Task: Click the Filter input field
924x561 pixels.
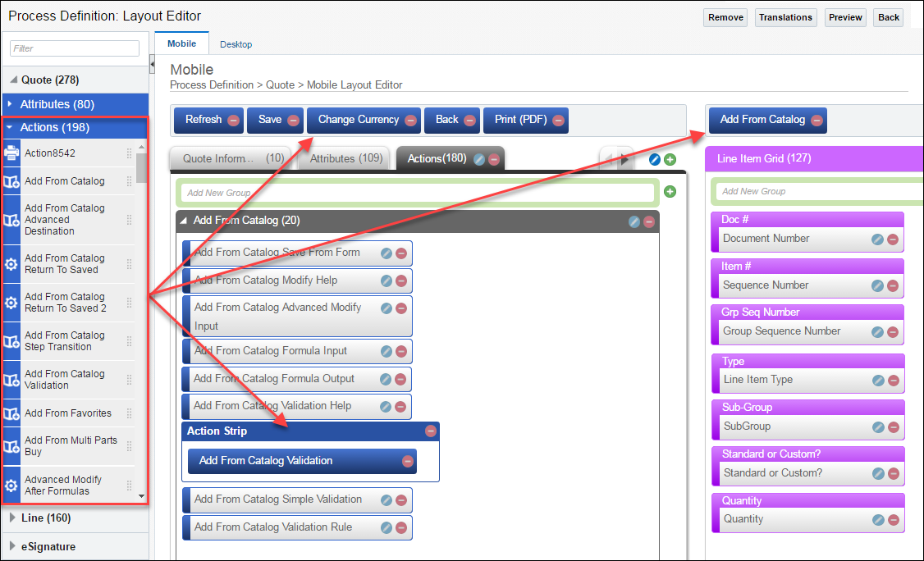Action: pos(74,48)
